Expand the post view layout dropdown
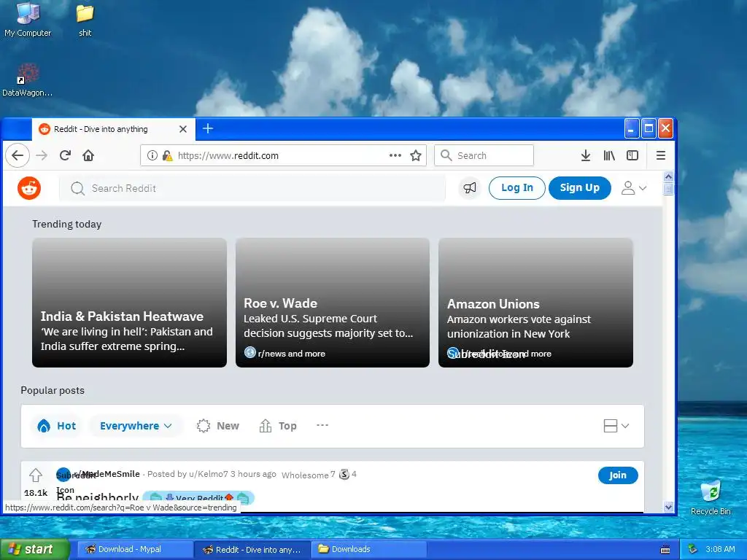The height and width of the screenshot is (560, 747). click(x=616, y=426)
